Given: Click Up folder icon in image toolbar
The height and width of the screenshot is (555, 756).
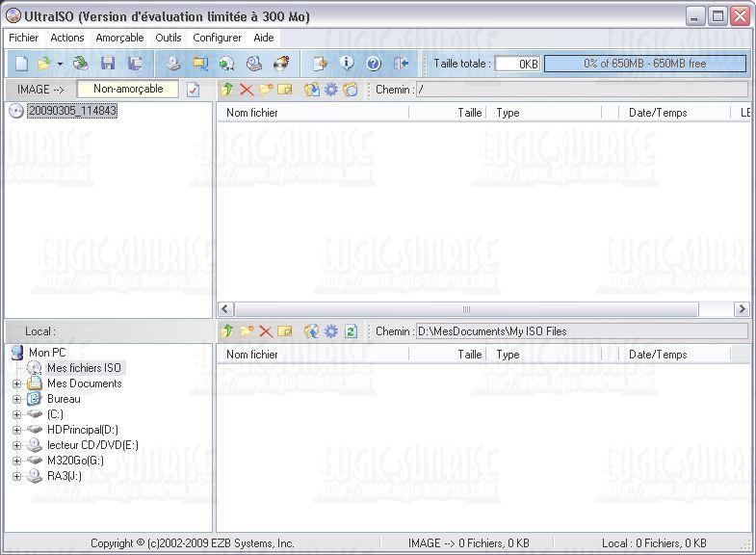Looking at the screenshot, I should [227, 90].
